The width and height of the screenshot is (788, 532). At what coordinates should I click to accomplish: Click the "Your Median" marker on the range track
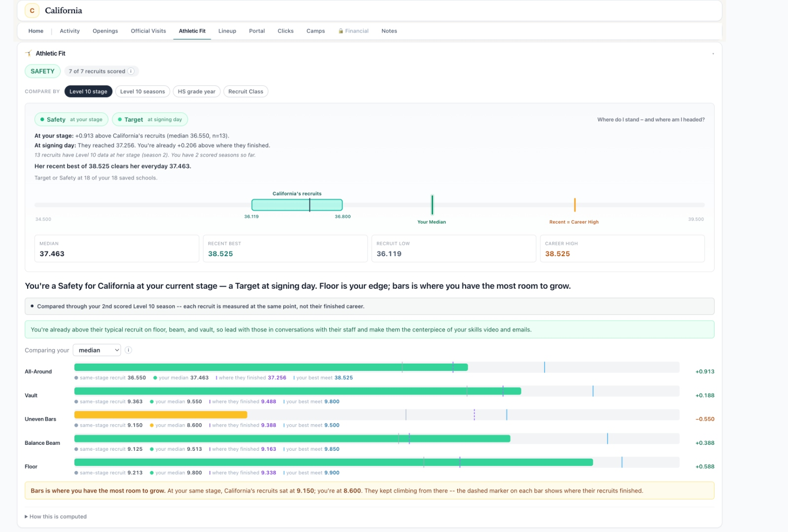tap(432, 205)
